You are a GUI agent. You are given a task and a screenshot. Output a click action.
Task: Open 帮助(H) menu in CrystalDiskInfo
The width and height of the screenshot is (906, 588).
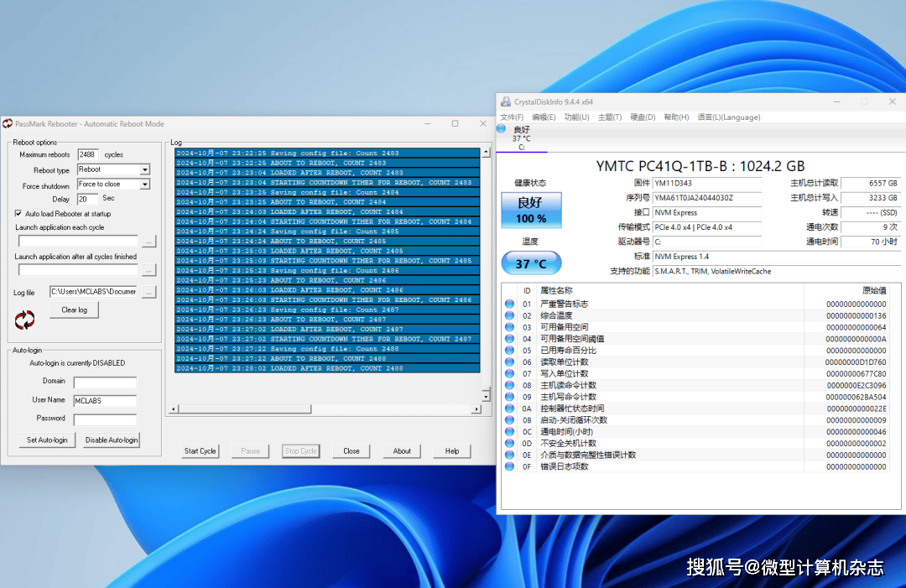[x=676, y=117]
